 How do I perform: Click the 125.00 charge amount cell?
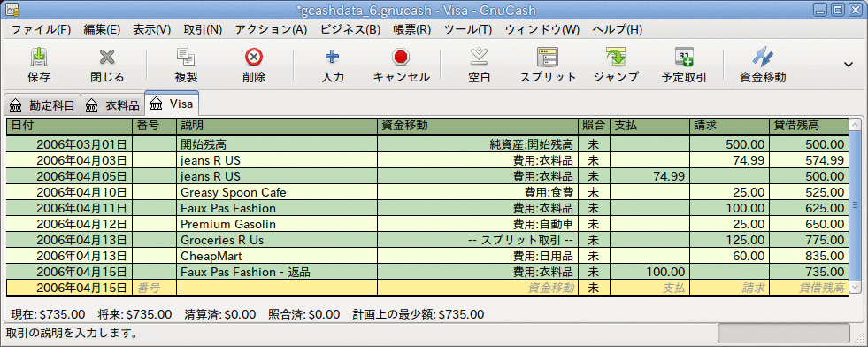pos(729,241)
